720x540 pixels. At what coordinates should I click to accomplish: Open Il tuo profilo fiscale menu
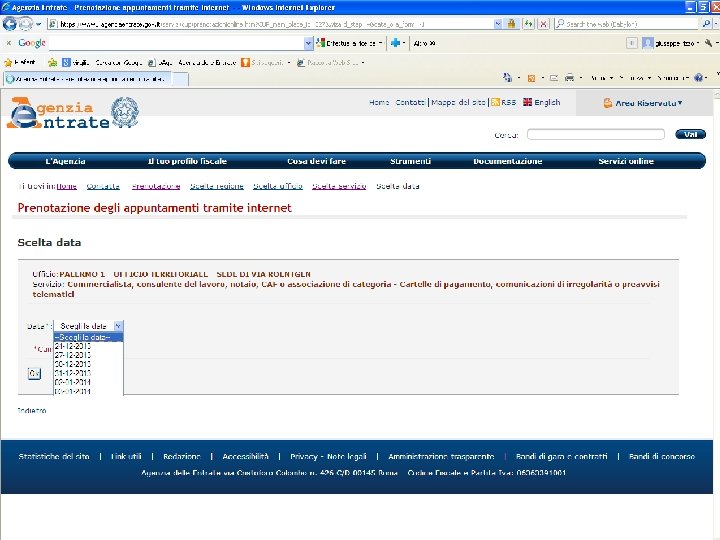tap(187, 161)
